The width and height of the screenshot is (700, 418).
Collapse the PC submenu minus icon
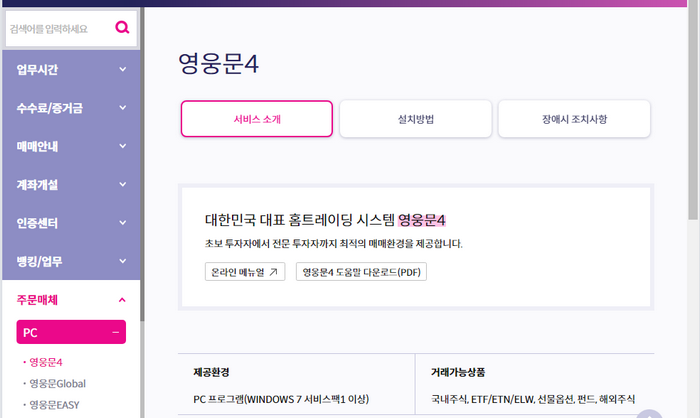point(116,332)
